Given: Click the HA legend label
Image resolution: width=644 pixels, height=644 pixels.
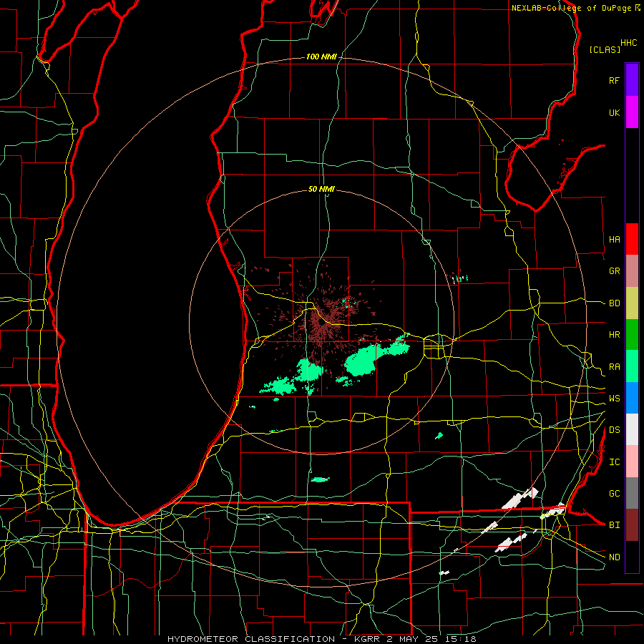Looking at the screenshot, I should point(614,239).
